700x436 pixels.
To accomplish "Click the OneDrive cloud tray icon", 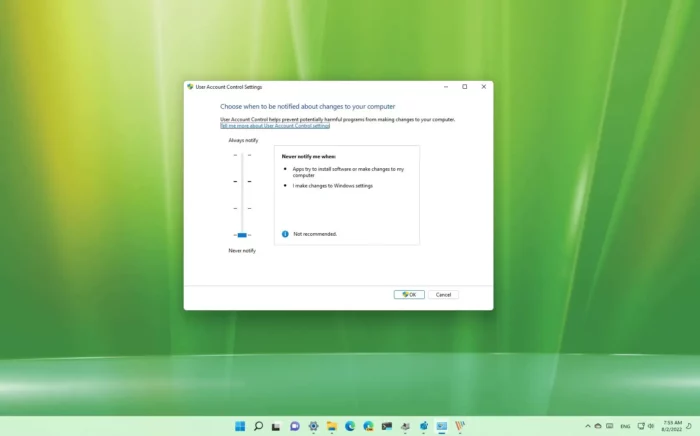I will click(x=598, y=426).
